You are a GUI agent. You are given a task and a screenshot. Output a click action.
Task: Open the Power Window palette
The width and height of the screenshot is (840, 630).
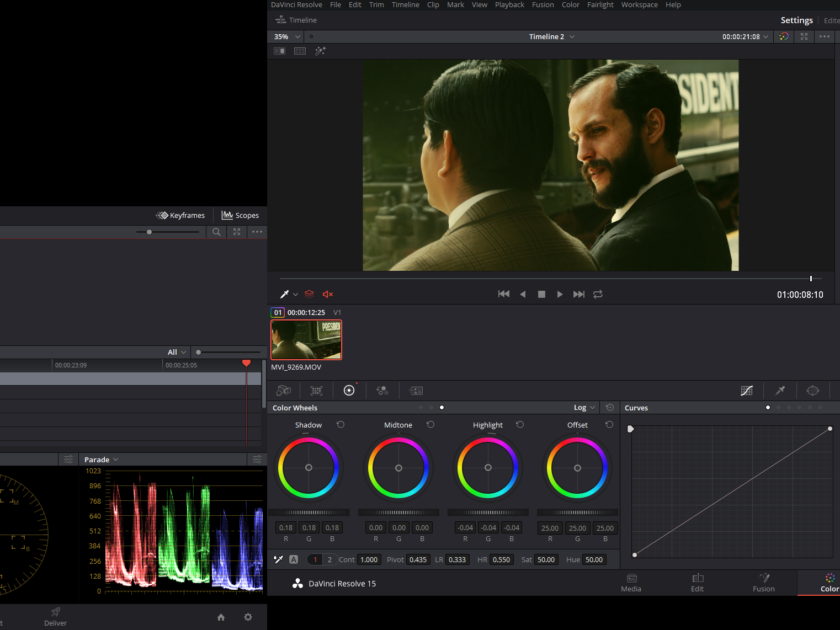(x=813, y=391)
